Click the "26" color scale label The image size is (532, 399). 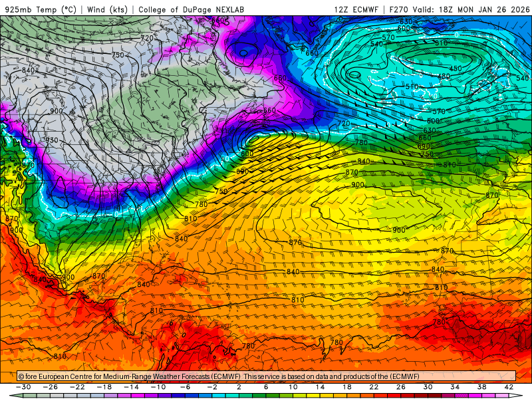coord(401,387)
